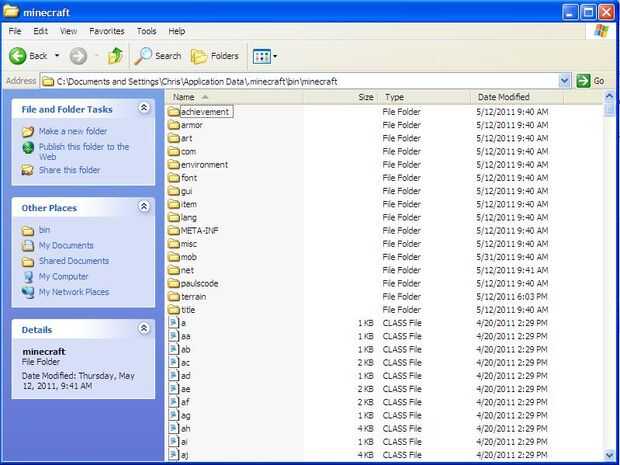Viewport: 620px width, 465px height.
Task: Select the art folder icon
Action: tap(174, 138)
